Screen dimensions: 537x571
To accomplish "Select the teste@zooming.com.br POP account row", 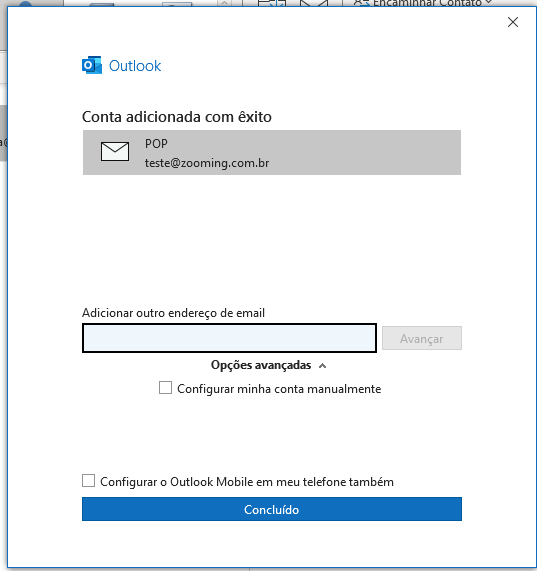I will [272, 152].
